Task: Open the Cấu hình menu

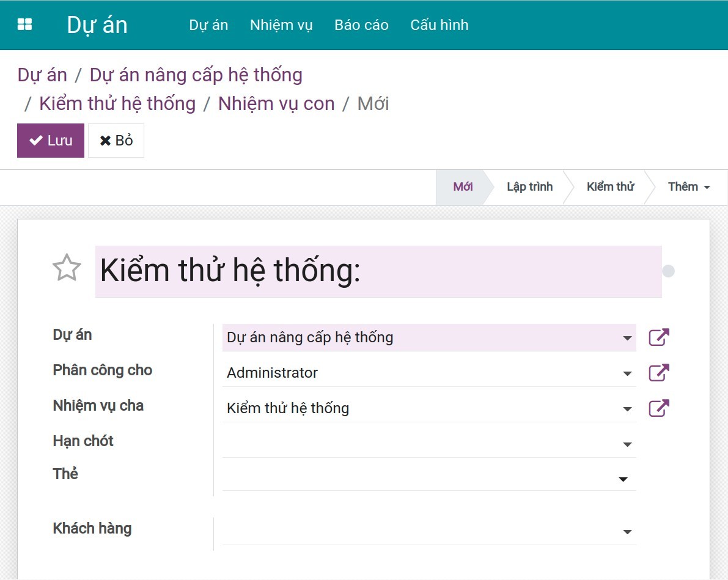Action: (439, 25)
